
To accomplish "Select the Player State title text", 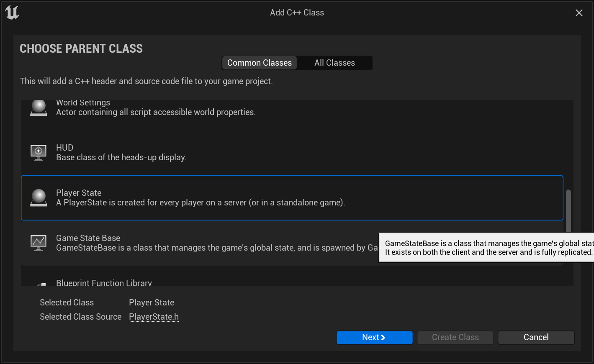I will 79,193.
